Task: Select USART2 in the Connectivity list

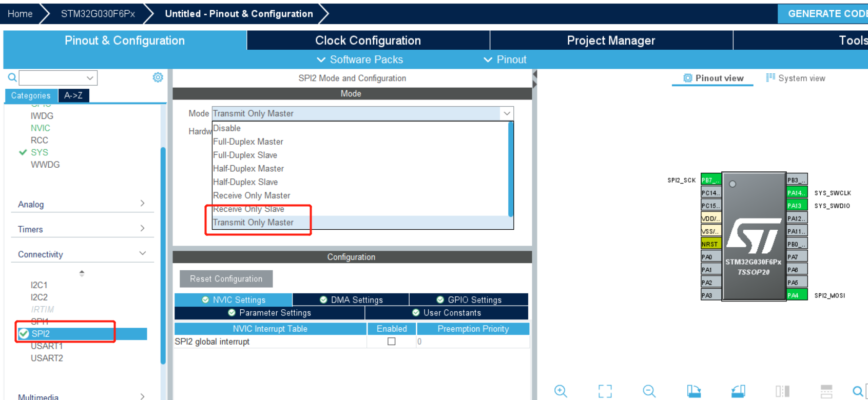Action: [47, 358]
